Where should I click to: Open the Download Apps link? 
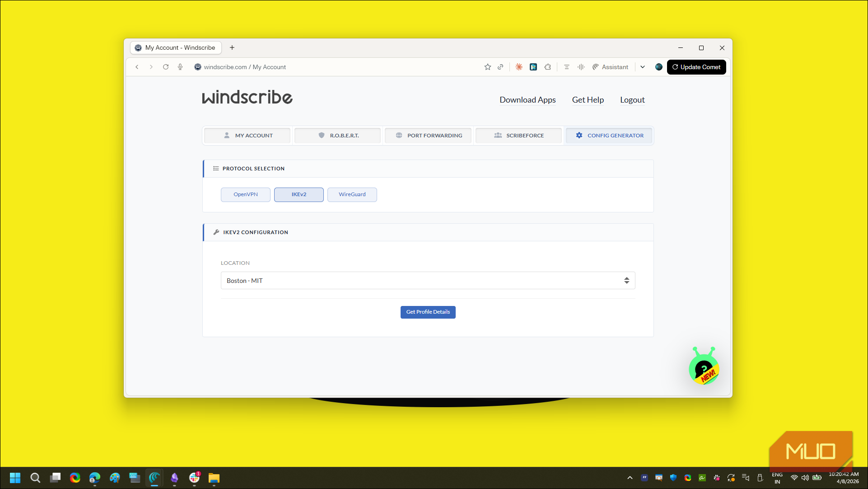(527, 100)
